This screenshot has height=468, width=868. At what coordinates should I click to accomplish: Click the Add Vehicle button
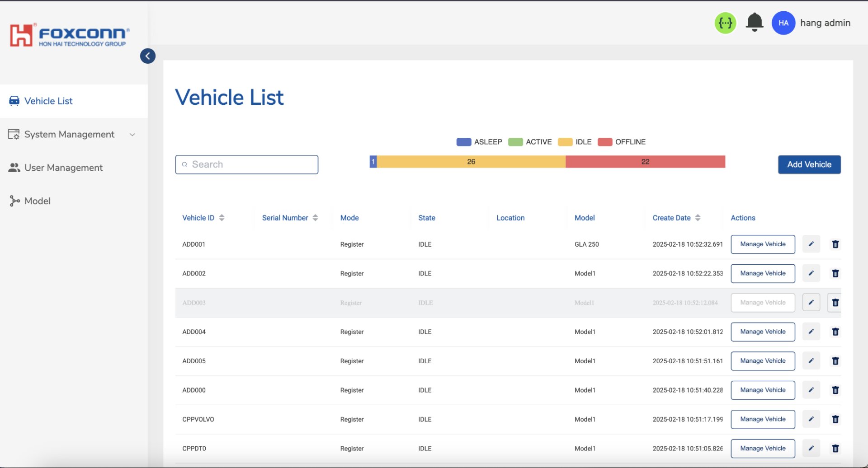tap(809, 165)
